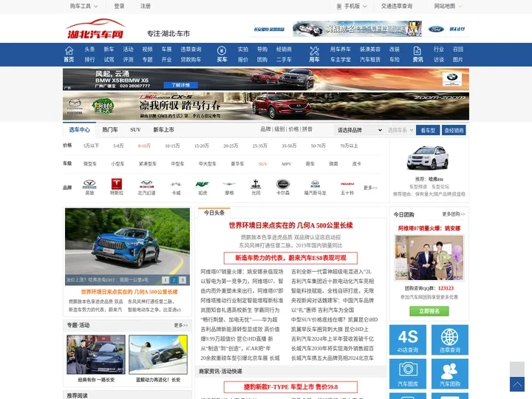
Task: Select the 北汽幻速 brand logo
Action: [x=146, y=184]
